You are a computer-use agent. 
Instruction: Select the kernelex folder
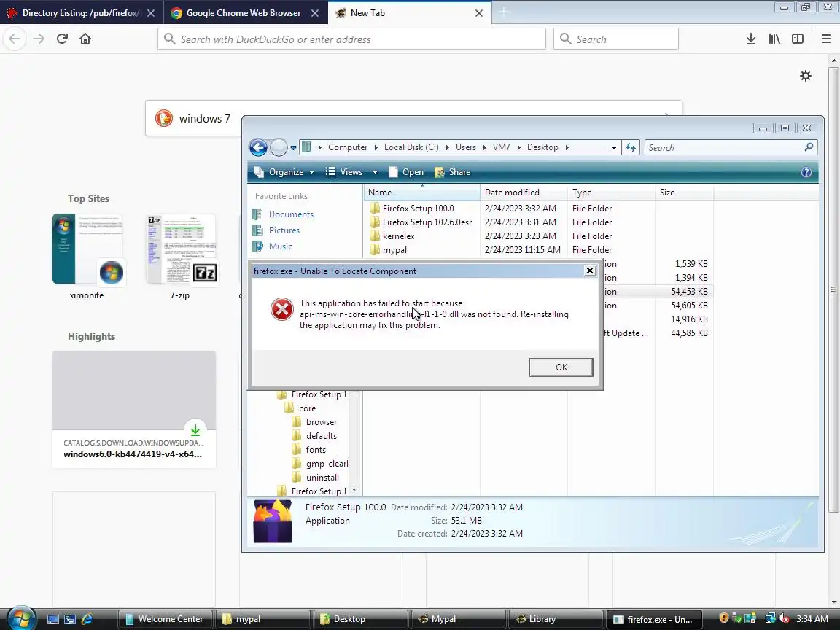pos(398,236)
